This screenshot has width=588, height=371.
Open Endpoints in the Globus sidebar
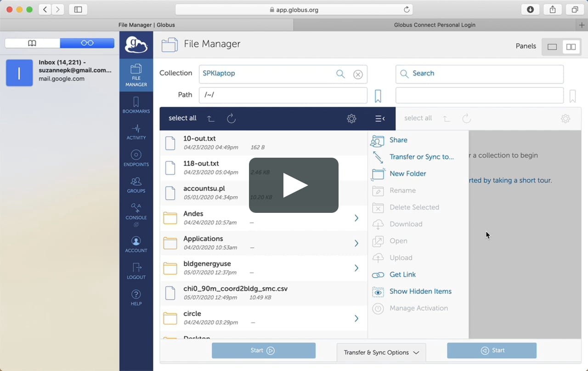136,158
